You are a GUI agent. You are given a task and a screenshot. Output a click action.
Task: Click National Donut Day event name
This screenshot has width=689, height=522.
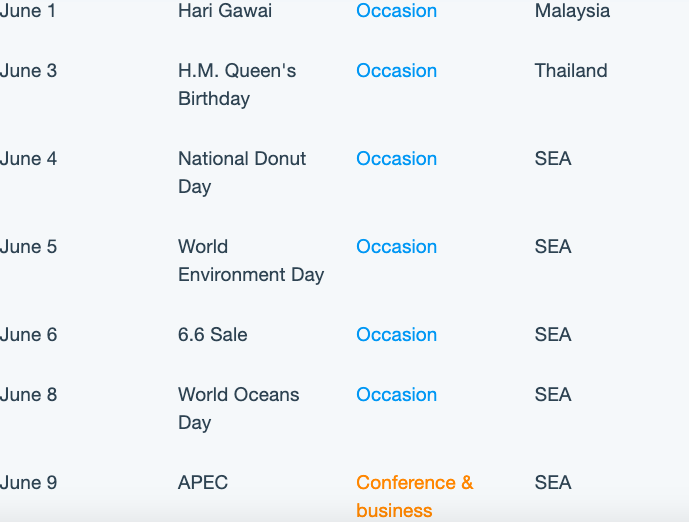[x=241, y=172]
